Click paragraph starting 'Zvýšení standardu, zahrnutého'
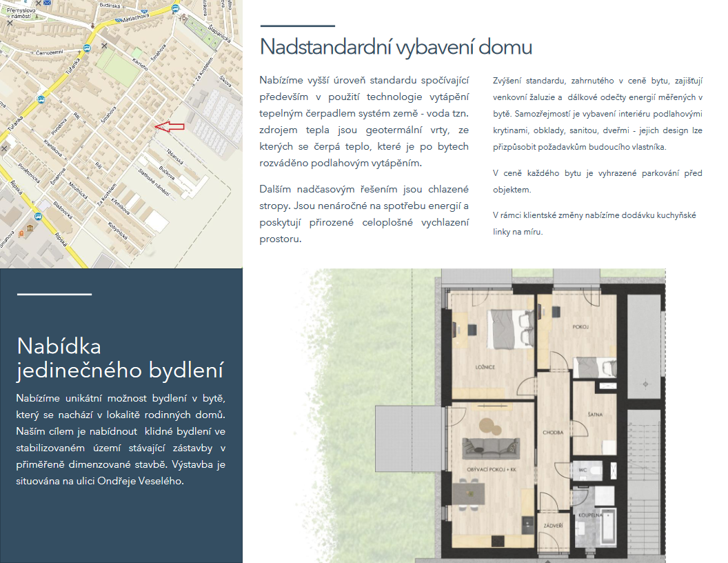 (598, 114)
